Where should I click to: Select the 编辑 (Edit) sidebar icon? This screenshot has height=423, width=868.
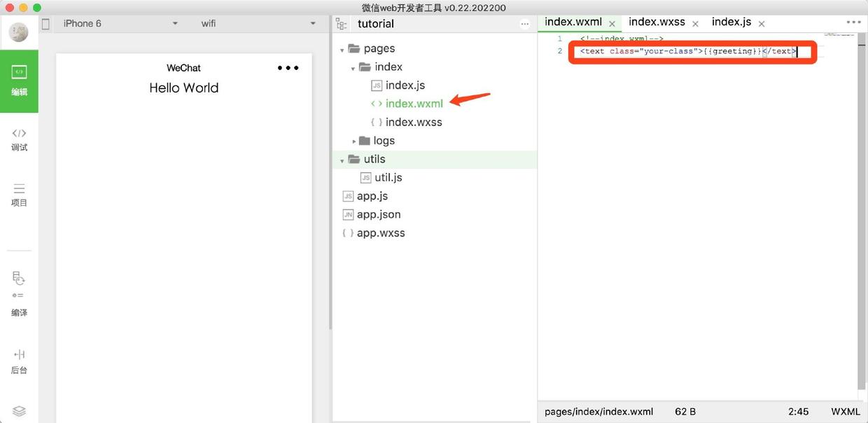pos(19,81)
